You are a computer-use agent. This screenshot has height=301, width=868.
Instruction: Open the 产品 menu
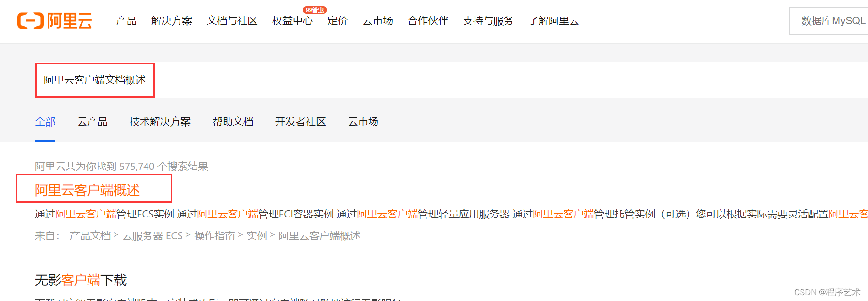tap(126, 21)
